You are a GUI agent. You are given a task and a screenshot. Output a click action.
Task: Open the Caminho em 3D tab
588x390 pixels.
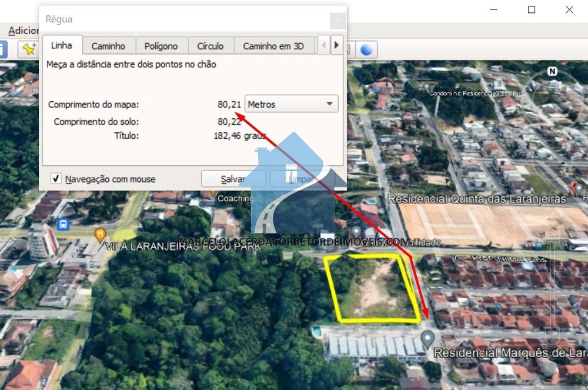pos(275,45)
